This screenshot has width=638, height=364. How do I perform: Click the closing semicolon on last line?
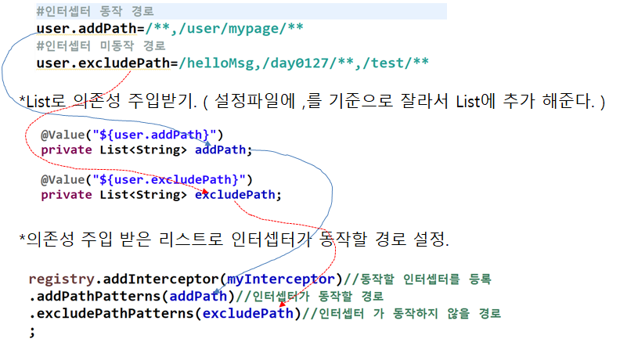(x=32, y=332)
